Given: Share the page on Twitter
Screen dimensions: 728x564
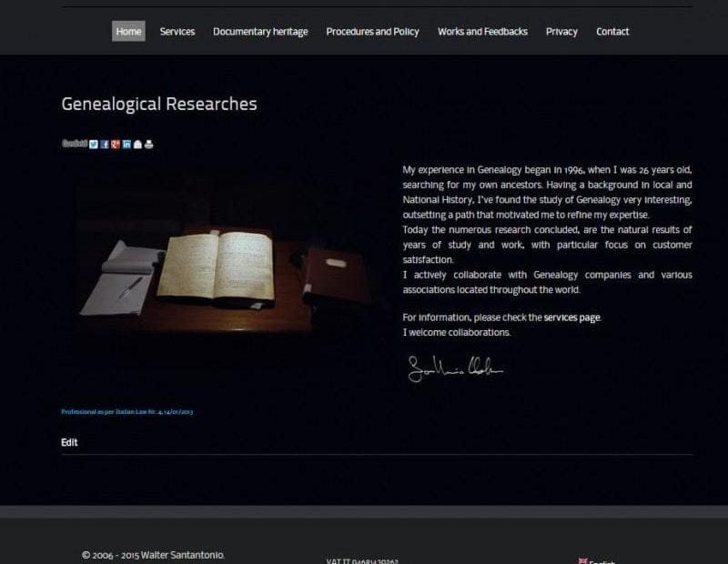Looking at the screenshot, I should point(94,145).
